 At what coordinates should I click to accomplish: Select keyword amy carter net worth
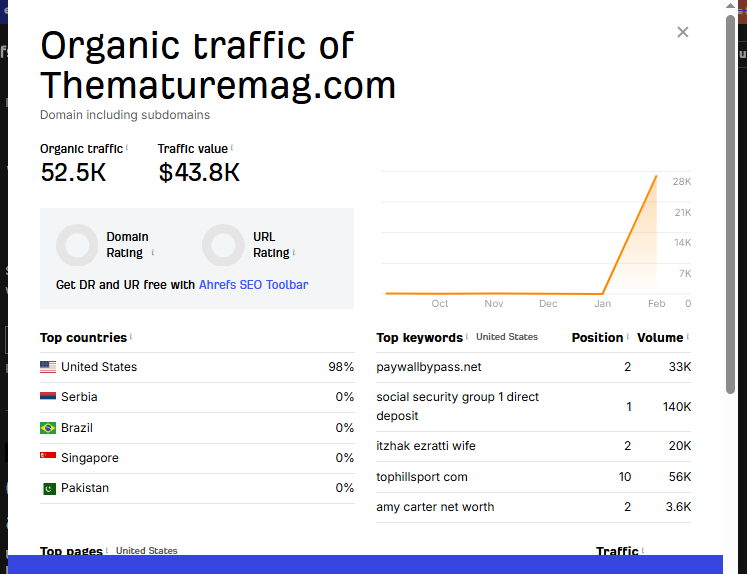click(x=435, y=507)
